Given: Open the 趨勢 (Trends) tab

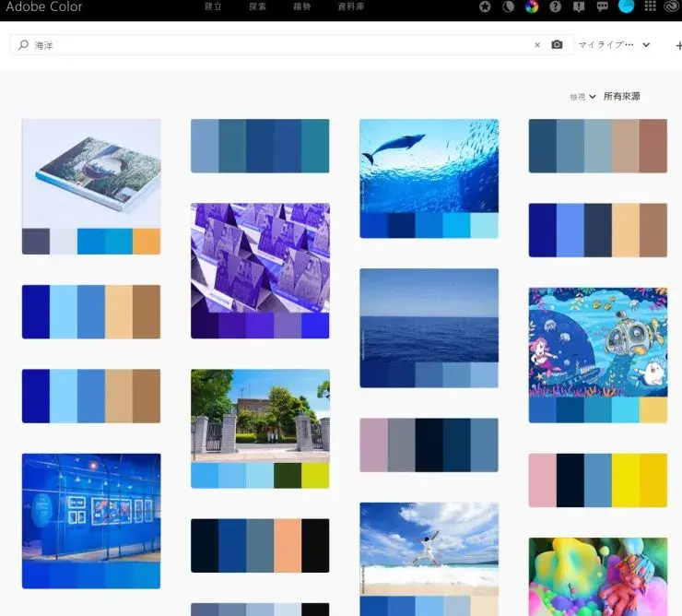Looking at the screenshot, I should point(302,6).
